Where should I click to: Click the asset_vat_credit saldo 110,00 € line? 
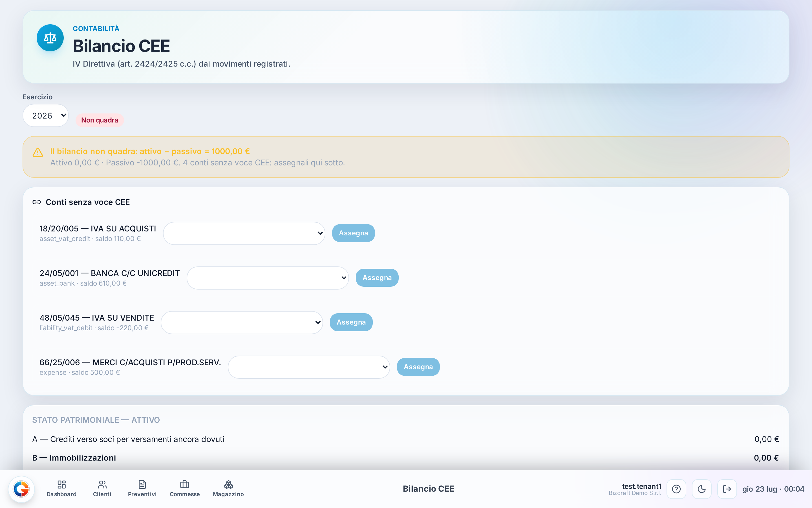[x=90, y=239]
